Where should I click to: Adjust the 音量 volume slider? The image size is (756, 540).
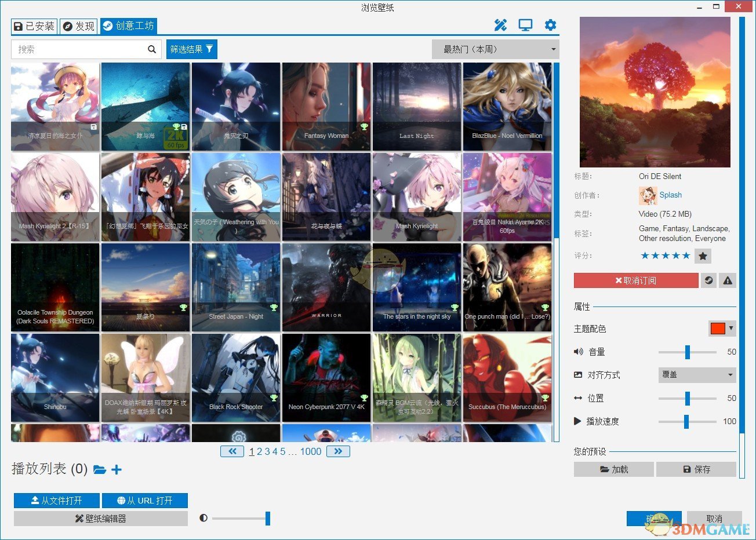coord(688,352)
